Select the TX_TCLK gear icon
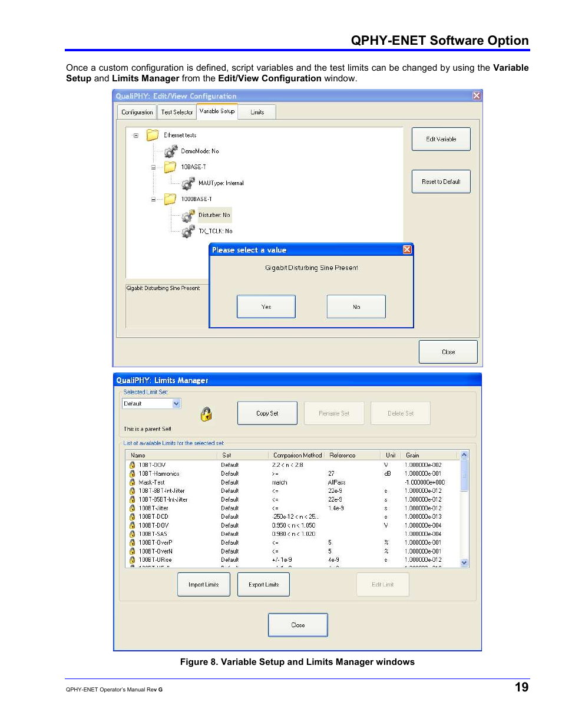Image resolution: width=562 pixels, height=728 pixels. click(x=188, y=231)
